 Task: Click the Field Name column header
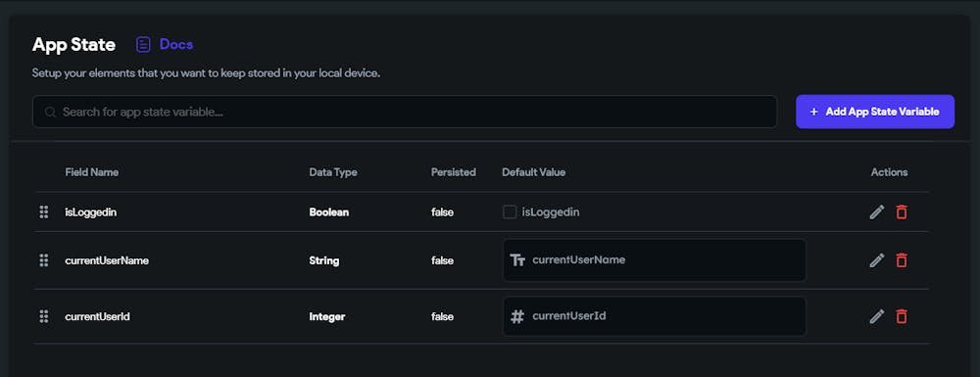[x=91, y=172]
